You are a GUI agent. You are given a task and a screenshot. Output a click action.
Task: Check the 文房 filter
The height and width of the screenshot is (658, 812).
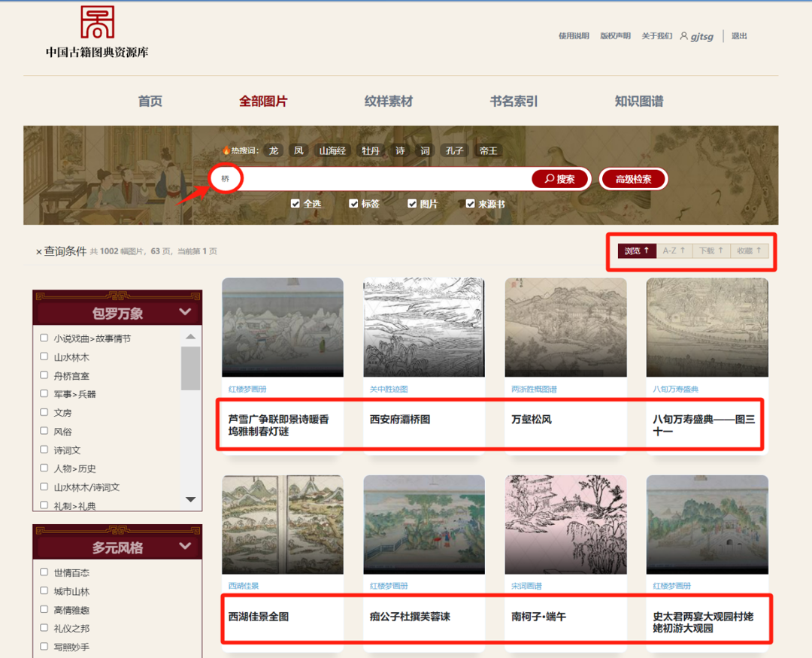click(x=44, y=412)
